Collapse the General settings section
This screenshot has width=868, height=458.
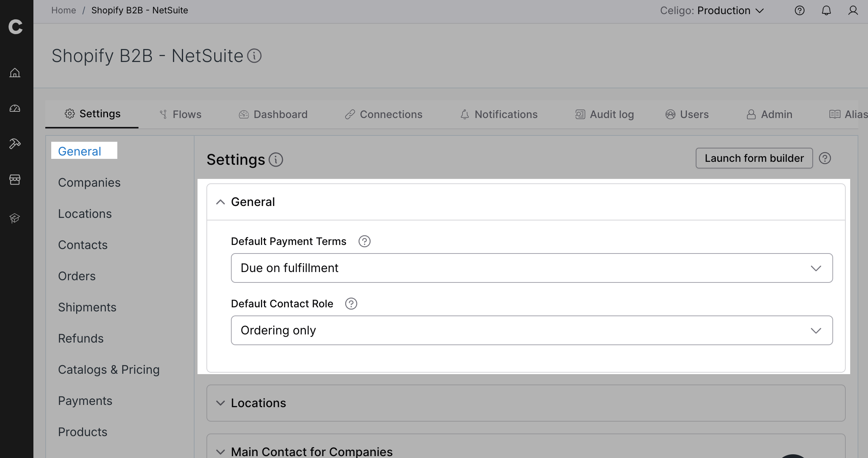pos(526,202)
